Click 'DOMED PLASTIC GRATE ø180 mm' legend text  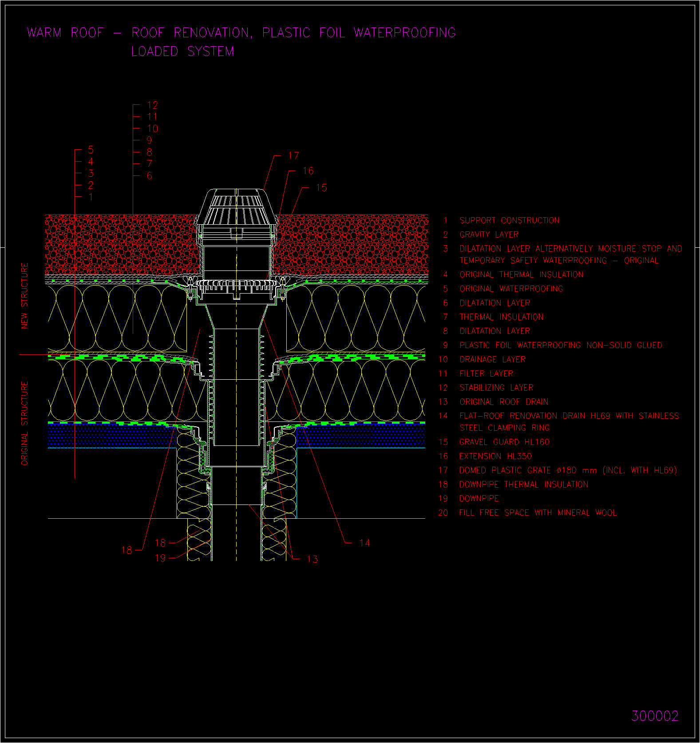point(528,470)
